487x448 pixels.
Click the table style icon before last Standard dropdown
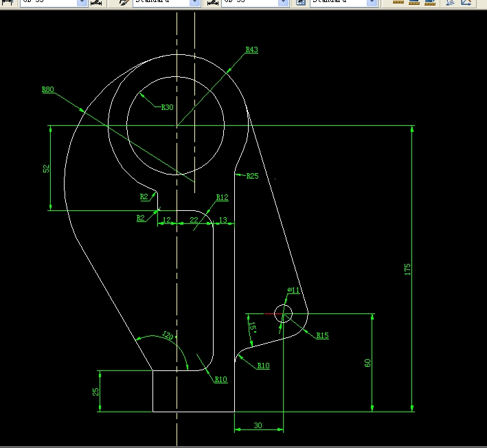301,2
